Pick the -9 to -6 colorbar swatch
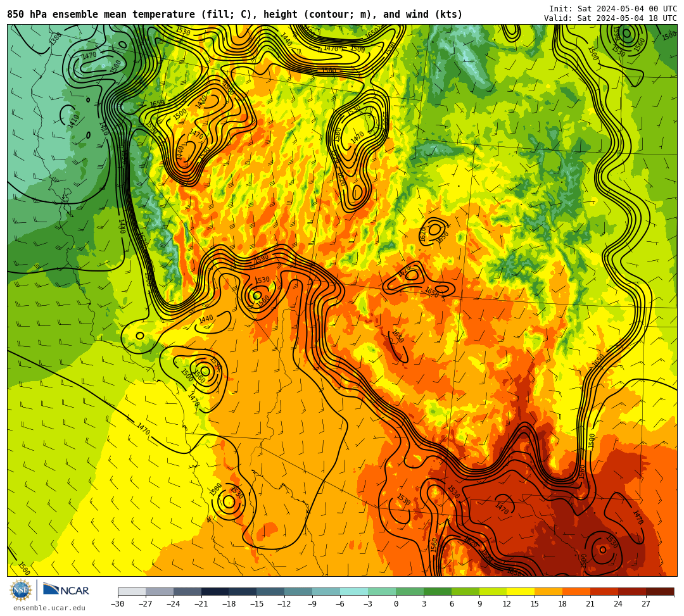The width and height of the screenshot is (684, 616). pyautogui.click(x=326, y=591)
